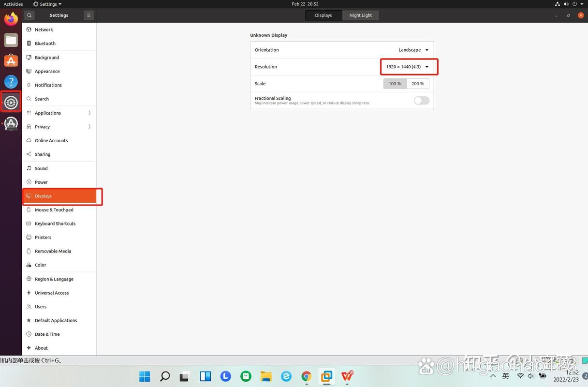Open the Resolution dropdown
588x387 pixels.
click(409, 67)
